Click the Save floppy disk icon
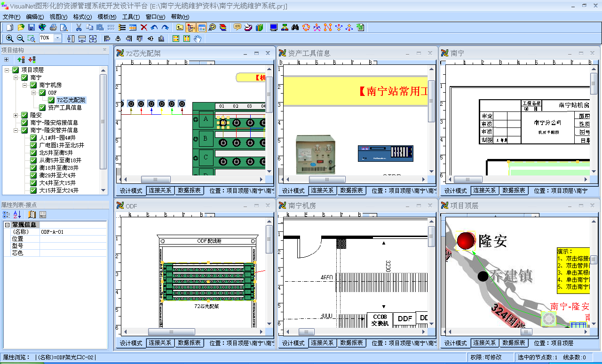 (31, 28)
